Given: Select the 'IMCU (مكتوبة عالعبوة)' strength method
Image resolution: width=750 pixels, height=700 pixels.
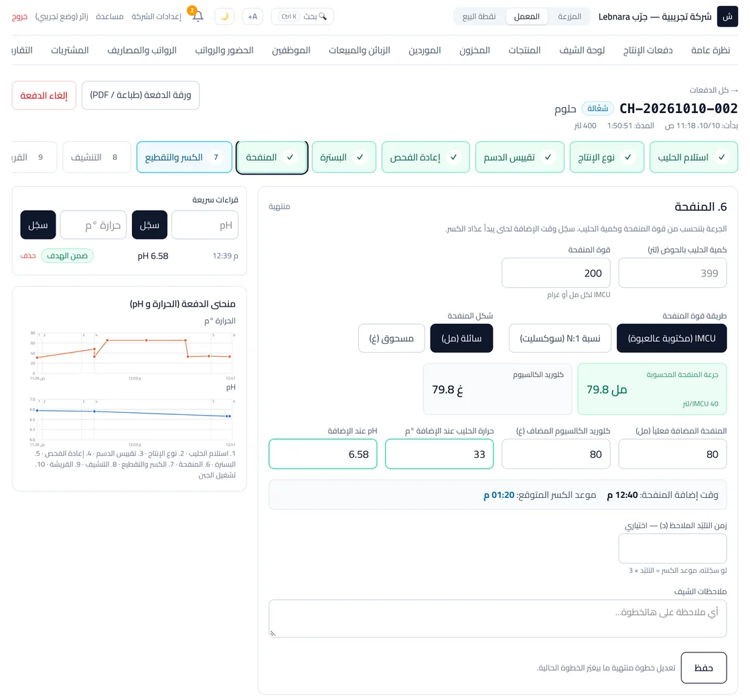Looking at the screenshot, I should click(x=672, y=338).
